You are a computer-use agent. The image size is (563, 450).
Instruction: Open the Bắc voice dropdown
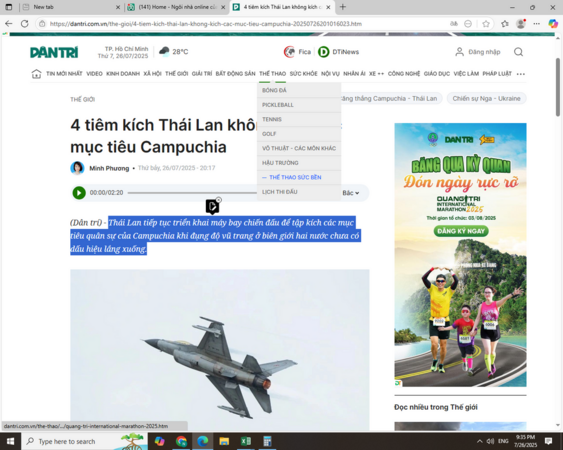click(350, 193)
